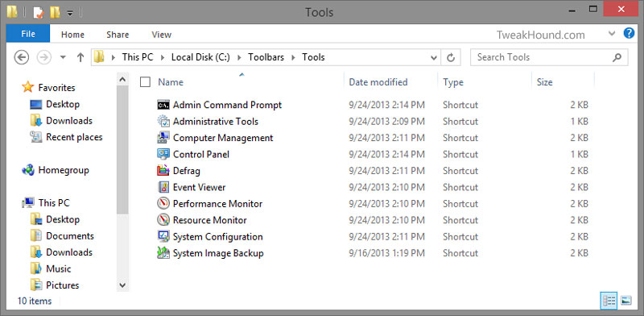Click the Administrative Tools shortcut icon
This screenshot has height=316, width=644.
tap(163, 122)
